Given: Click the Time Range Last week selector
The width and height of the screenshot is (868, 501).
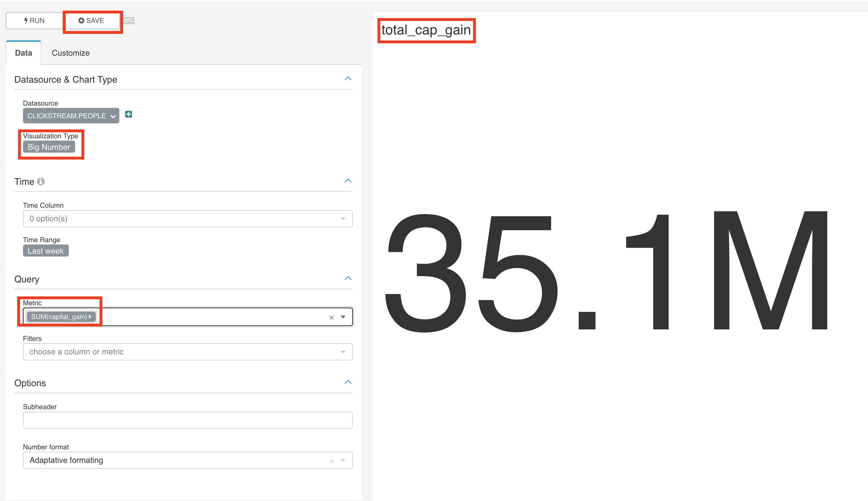Looking at the screenshot, I should 46,250.
